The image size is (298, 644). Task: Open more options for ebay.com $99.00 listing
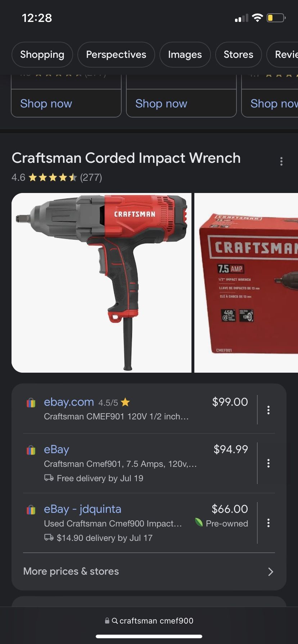[268, 410]
